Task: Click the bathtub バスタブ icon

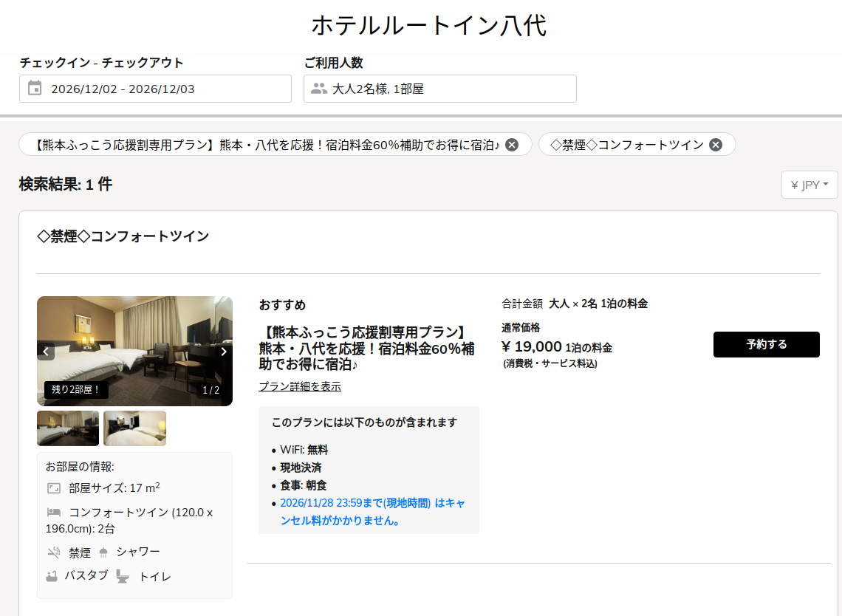Action: 52,576
